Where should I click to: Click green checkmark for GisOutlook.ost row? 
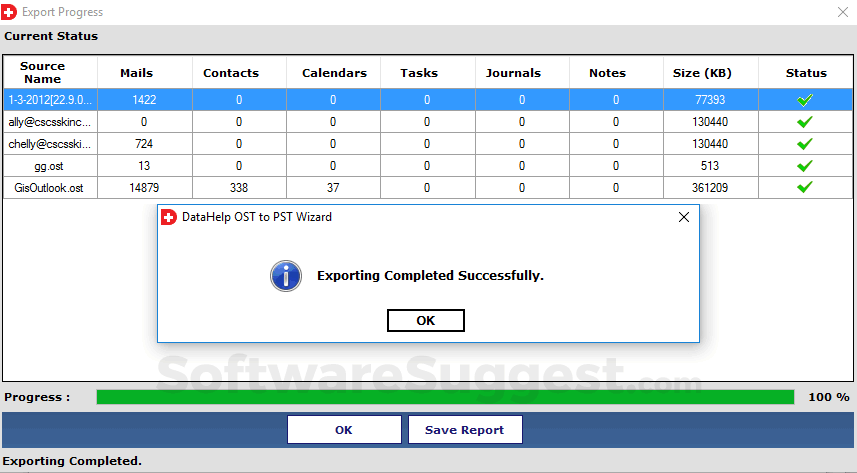tap(805, 188)
